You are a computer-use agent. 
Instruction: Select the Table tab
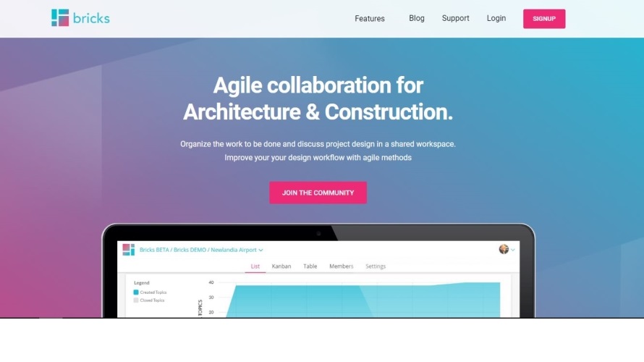pos(310,266)
